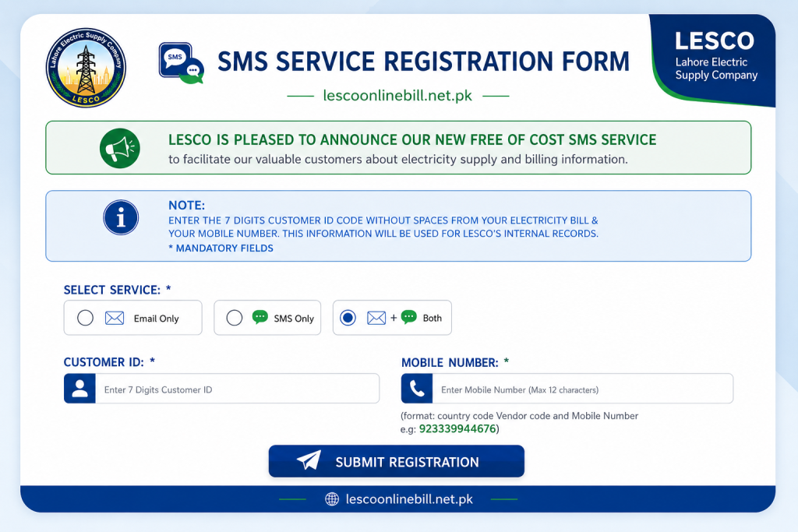
Task: Select the Email Only radio button
Action: coord(85,318)
